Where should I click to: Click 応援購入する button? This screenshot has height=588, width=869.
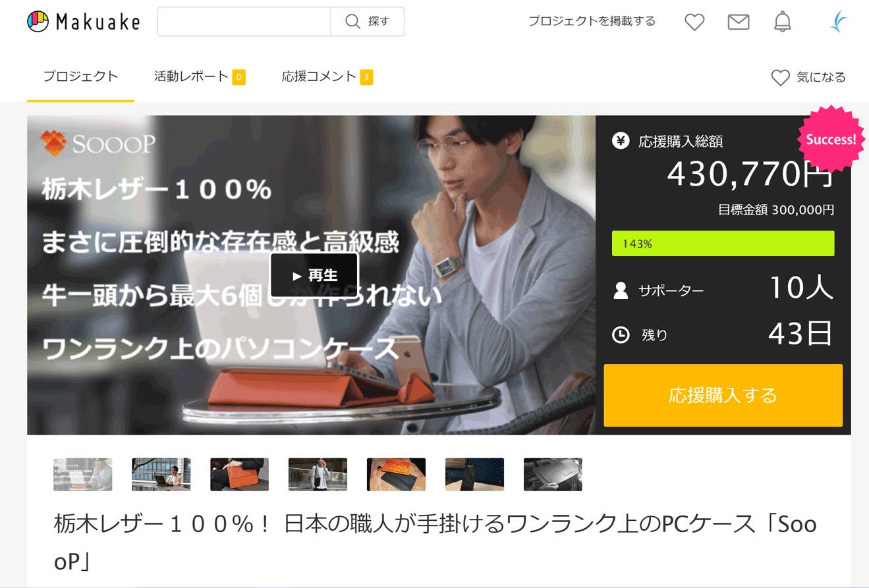[723, 395]
